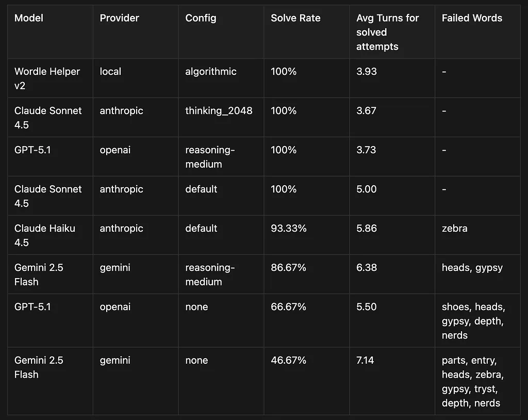Click the 93.33% solve rate cell
The height and width of the screenshot is (420, 528).
[288, 229]
